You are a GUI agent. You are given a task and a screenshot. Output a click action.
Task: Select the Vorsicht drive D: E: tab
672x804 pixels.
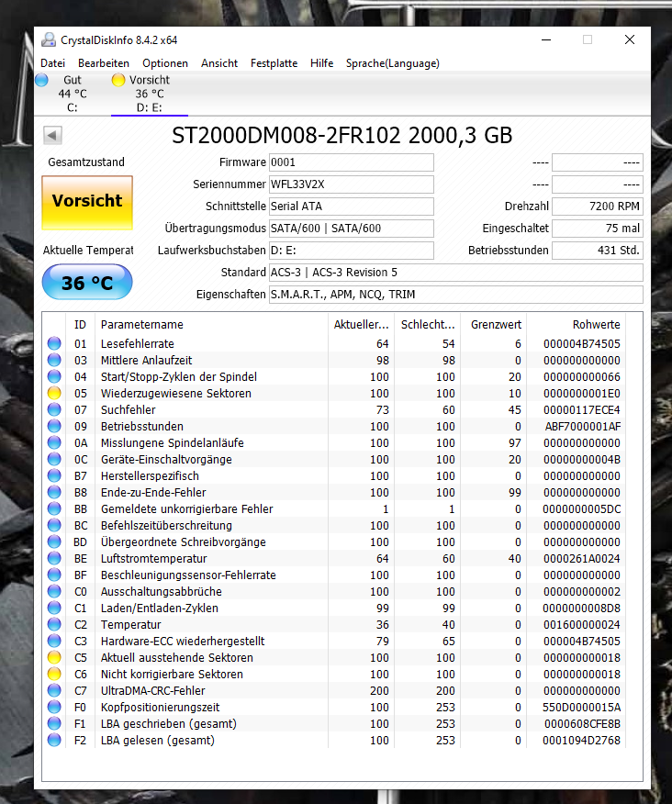point(150,94)
